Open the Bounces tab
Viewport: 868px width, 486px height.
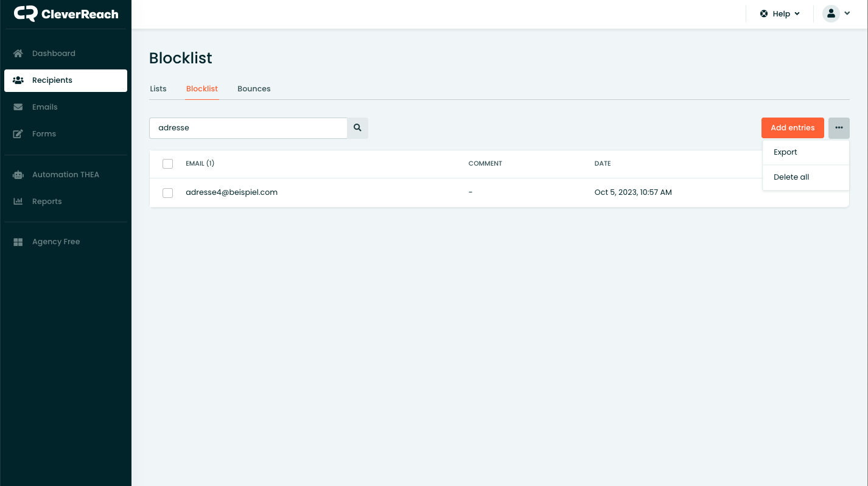(254, 89)
